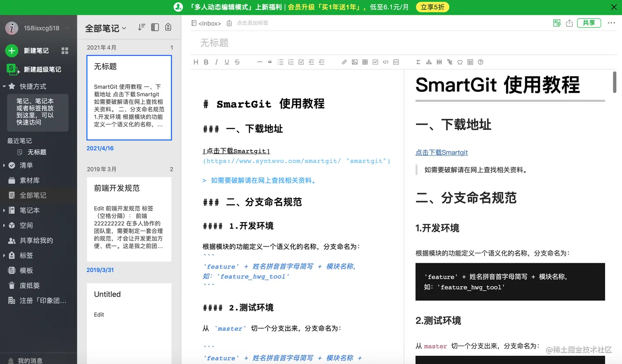Insert an unordered bullet list

(281, 62)
